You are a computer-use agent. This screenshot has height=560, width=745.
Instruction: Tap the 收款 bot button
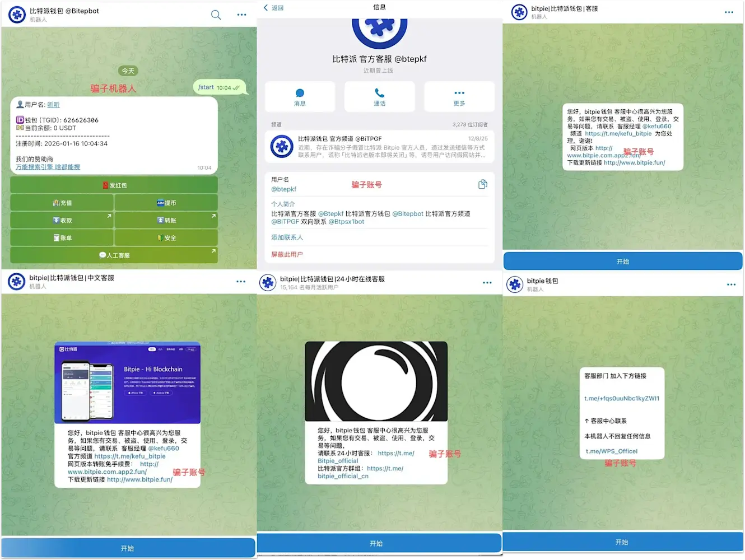coord(62,220)
